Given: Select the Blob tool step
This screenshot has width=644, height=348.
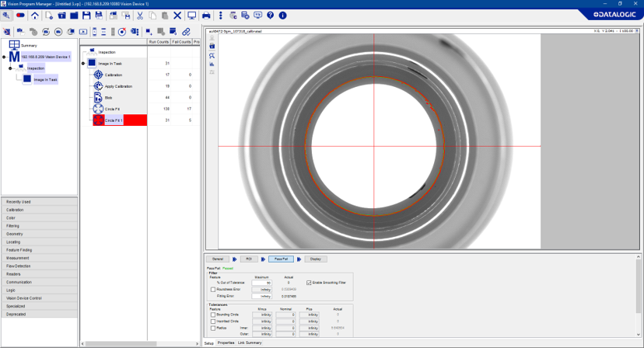Looking at the screenshot, I should point(108,97).
